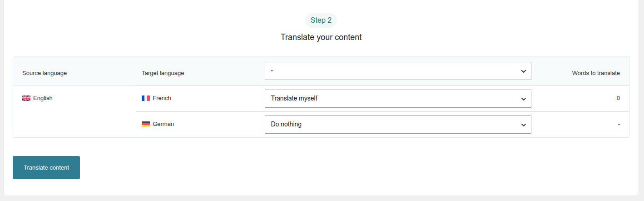Click the French word count value '0'
The height and width of the screenshot is (201, 644).
pos(618,98)
